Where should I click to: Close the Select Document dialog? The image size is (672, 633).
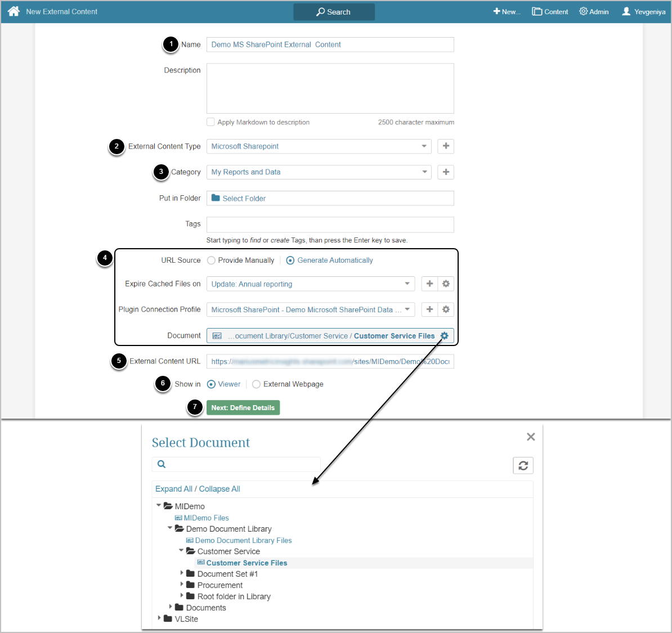pos(531,437)
